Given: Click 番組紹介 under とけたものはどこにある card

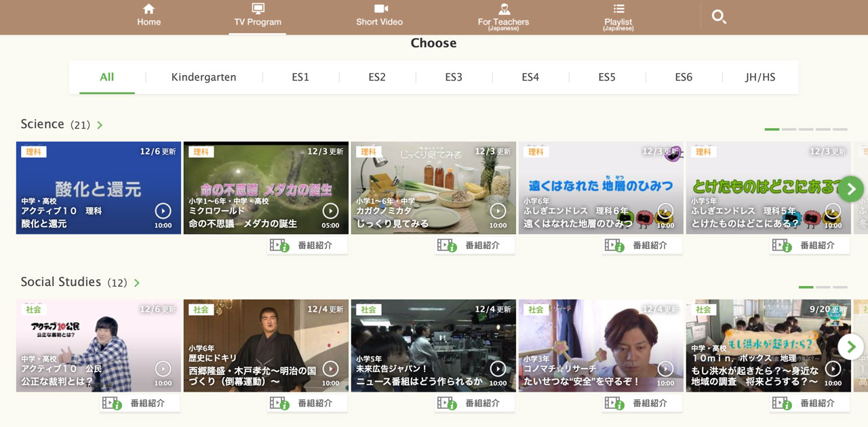Looking at the screenshot, I should click(x=810, y=245).
